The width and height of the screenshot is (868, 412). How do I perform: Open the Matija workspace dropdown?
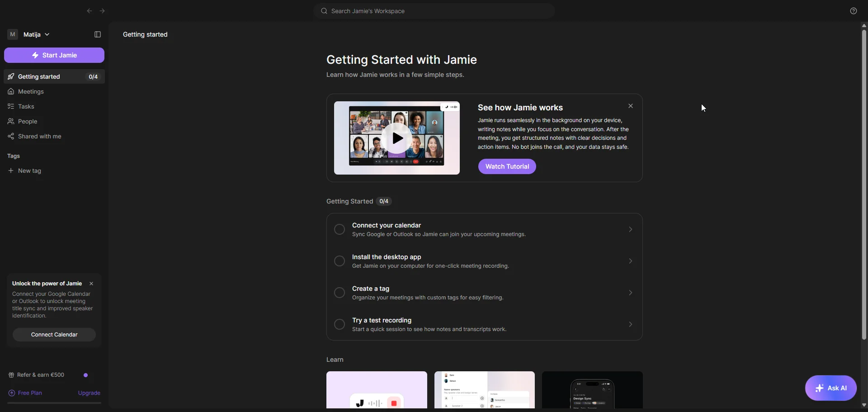[x=37, y=34]
